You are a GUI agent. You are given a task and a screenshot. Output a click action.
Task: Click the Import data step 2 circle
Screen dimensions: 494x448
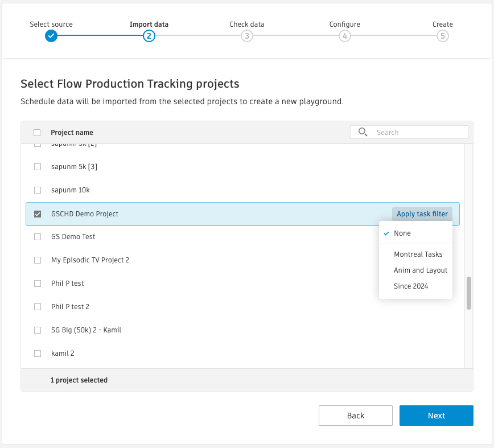click(x=149, y=36)
